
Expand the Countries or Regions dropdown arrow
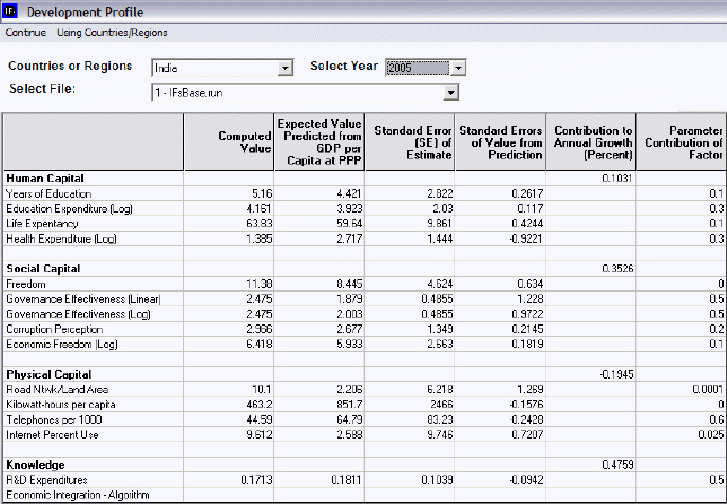tap(285, 68)
